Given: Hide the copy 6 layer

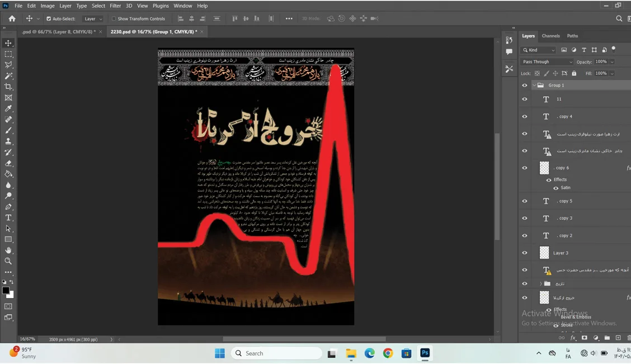Looking at the screenshot, I should click(524, 168).
